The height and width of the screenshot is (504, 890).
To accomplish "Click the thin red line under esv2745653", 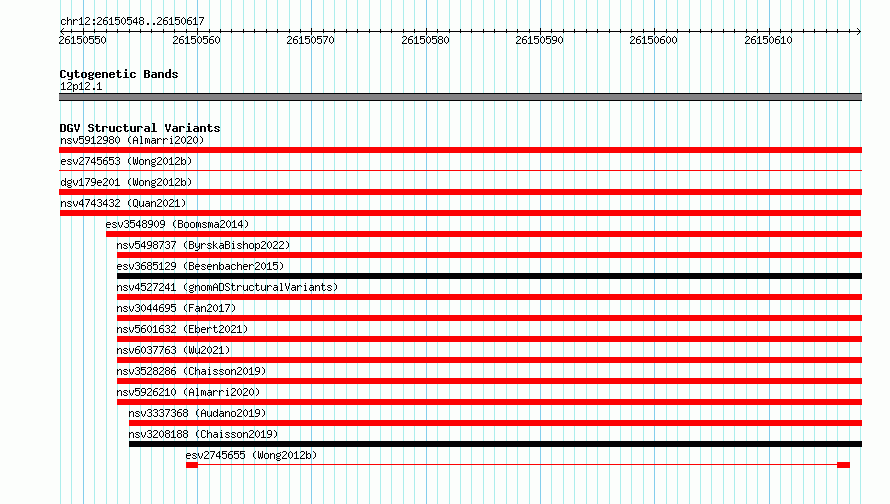I will 460,170.
